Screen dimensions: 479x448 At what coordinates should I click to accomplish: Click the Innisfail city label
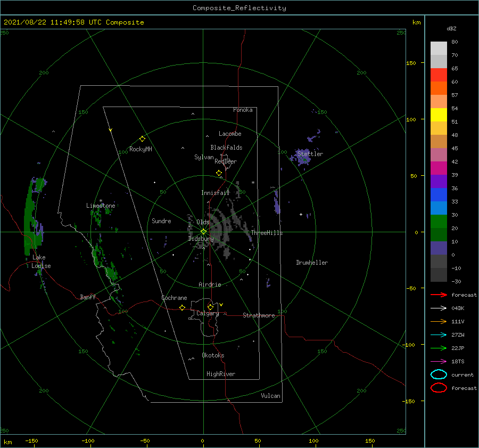[x=215, y=193]
